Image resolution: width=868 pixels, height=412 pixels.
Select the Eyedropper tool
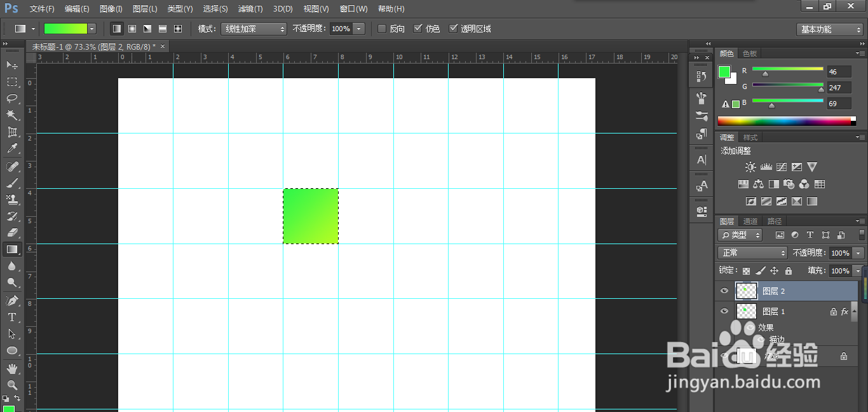(x=12, y=149)
